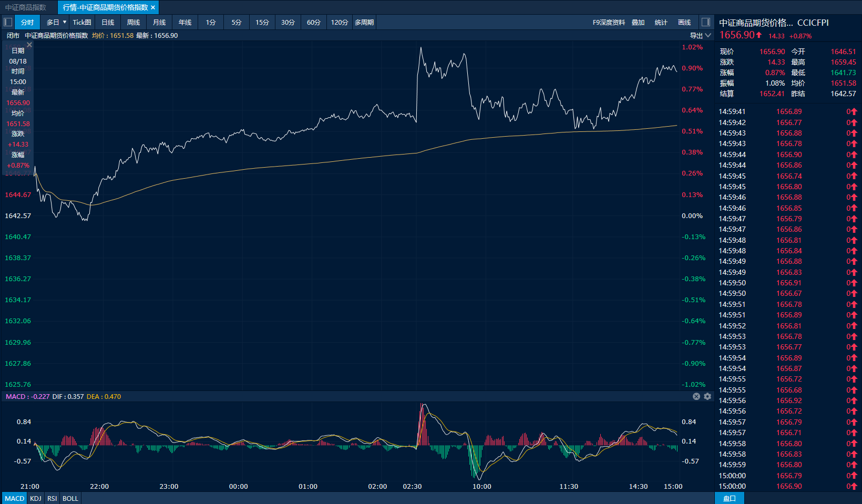
Task: Expand the 导出 export dropdown
Action: [x=701, y=36]
